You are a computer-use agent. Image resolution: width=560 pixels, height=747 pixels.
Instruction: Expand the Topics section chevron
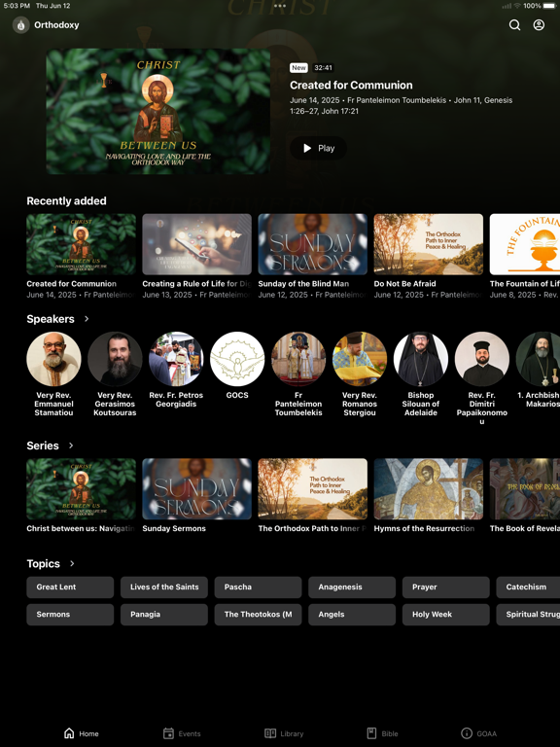pos(72,563)
